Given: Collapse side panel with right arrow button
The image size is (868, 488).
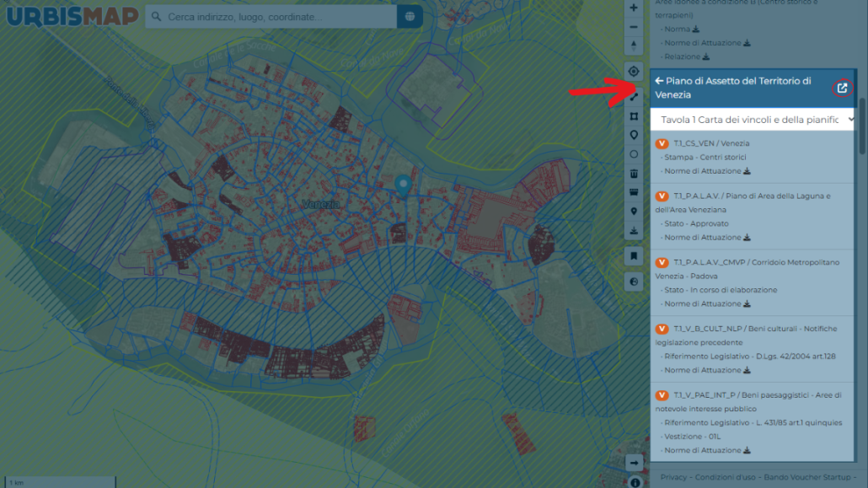Looking at the screenshot, I should tap(634, 463).
